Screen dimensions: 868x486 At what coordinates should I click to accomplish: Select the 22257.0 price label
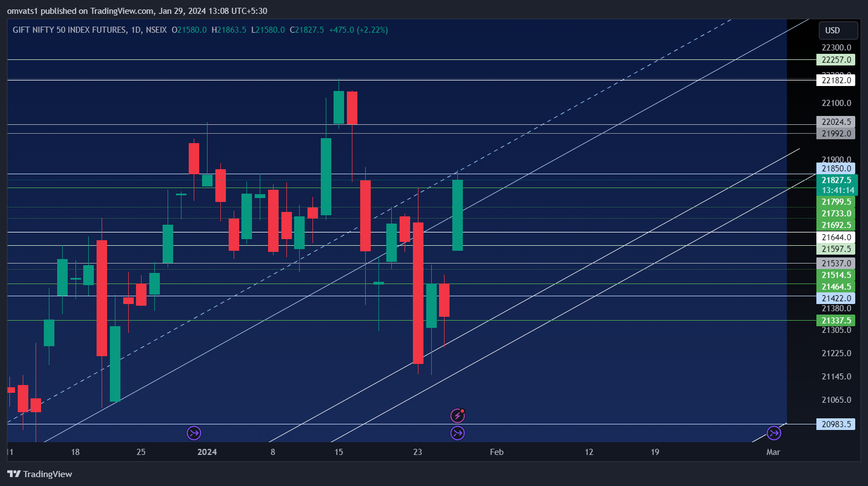click(x=836, y=60)
